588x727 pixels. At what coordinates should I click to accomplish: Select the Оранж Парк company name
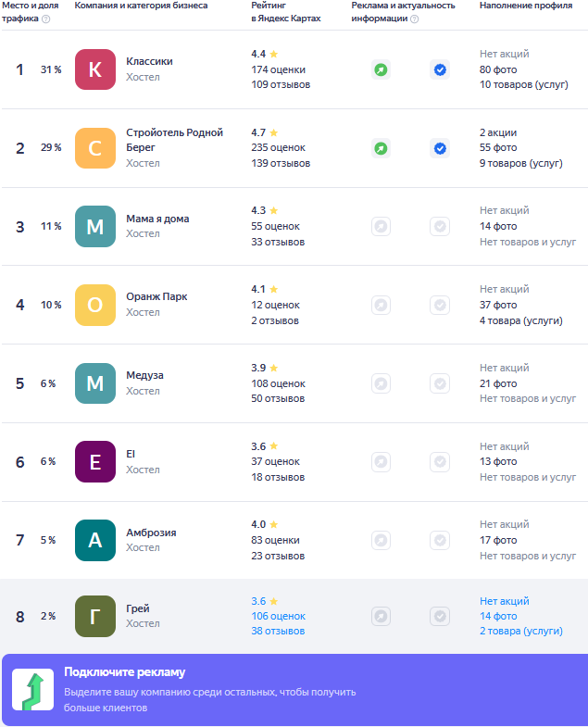coord(156,296)
